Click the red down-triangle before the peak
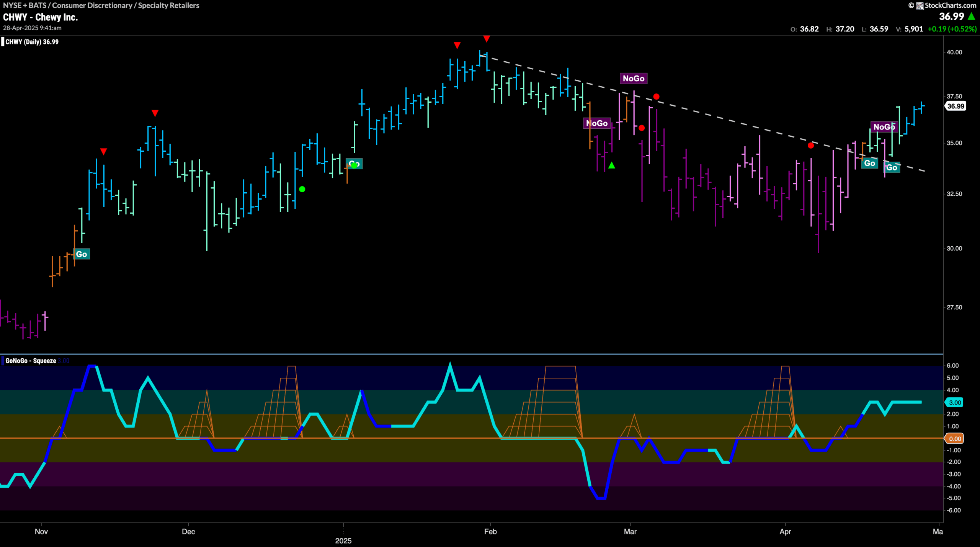The width and height of the screenshot is (980, 547). [x=457, y=46]
